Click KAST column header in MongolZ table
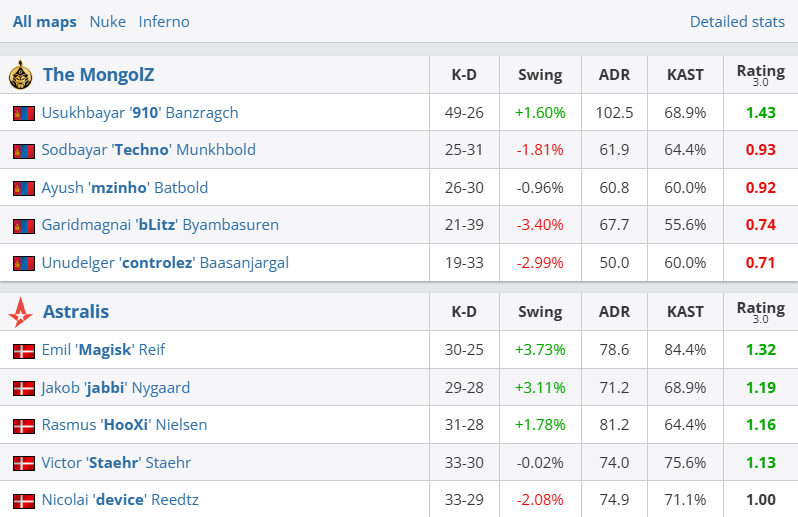Screen dimensions: 798x517 [x=685, y=75]
